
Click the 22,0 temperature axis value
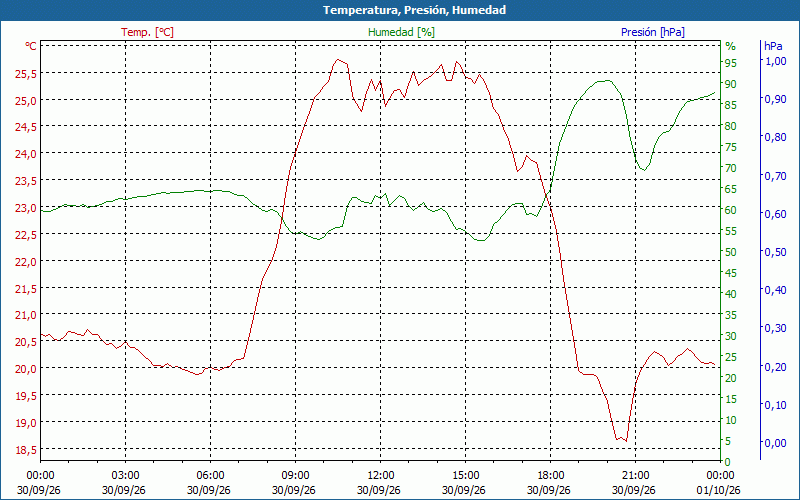[26, 262]
